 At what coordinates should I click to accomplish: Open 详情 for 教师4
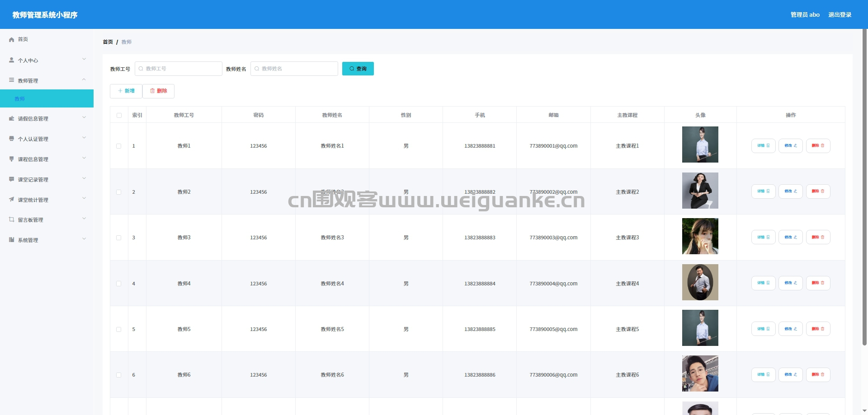pos(763,283)
